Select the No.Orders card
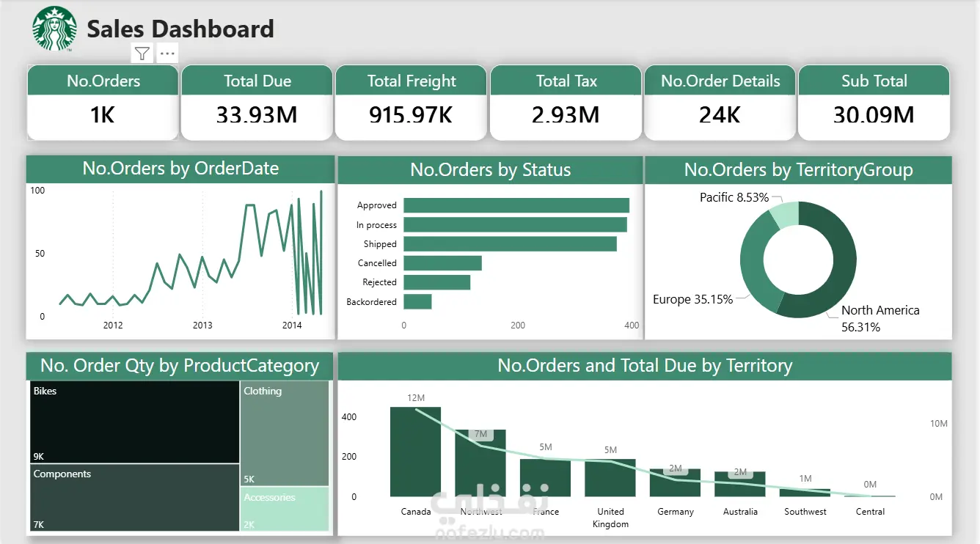Image resolution: width=980 pixels, height=544 pixels. tap(103, 103)
